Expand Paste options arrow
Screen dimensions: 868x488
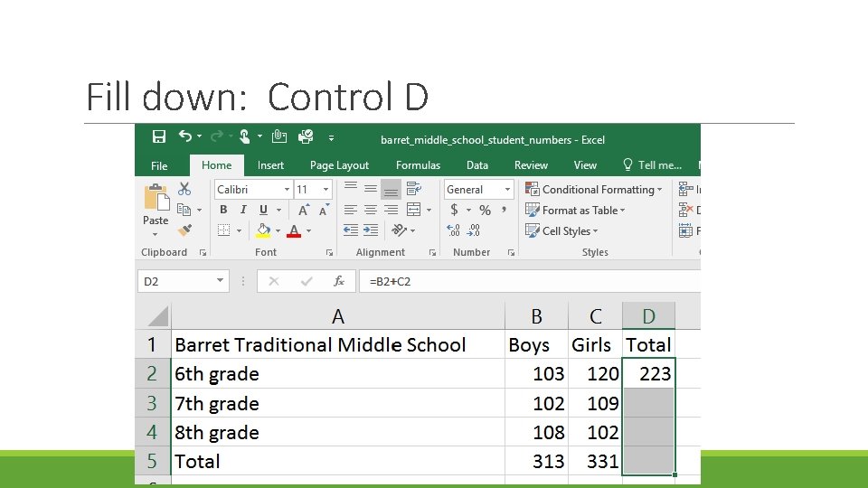(156, 234)
